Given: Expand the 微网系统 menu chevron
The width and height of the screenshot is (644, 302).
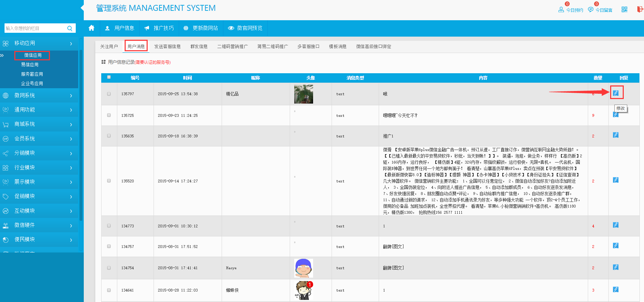Looking at the screenshot, I should tap(71, 96).
